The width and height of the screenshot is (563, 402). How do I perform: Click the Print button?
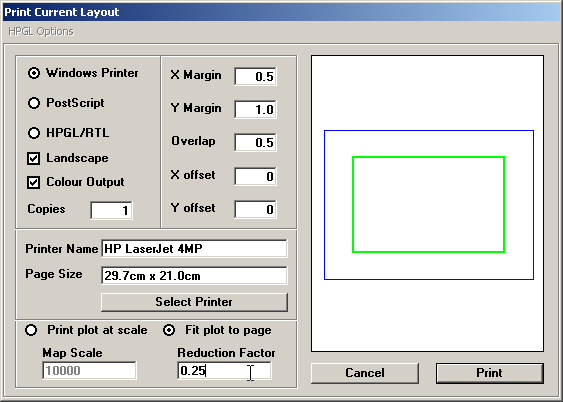pos(490,373)
